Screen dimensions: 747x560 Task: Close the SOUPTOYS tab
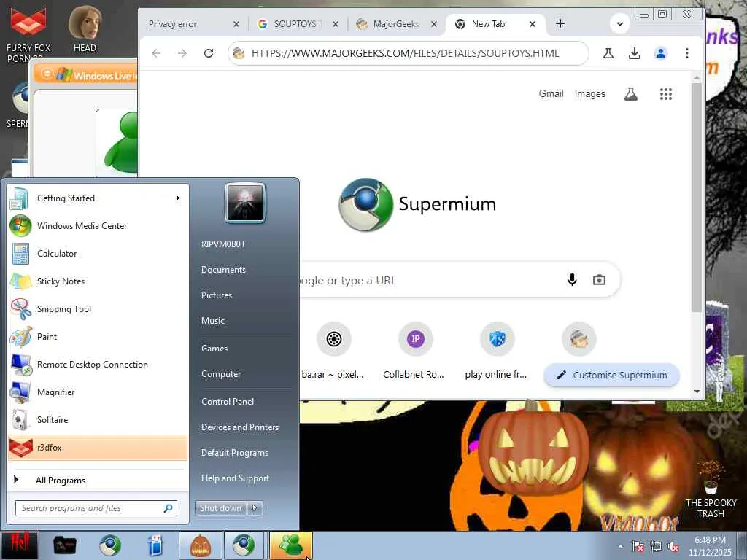(336, 24)
